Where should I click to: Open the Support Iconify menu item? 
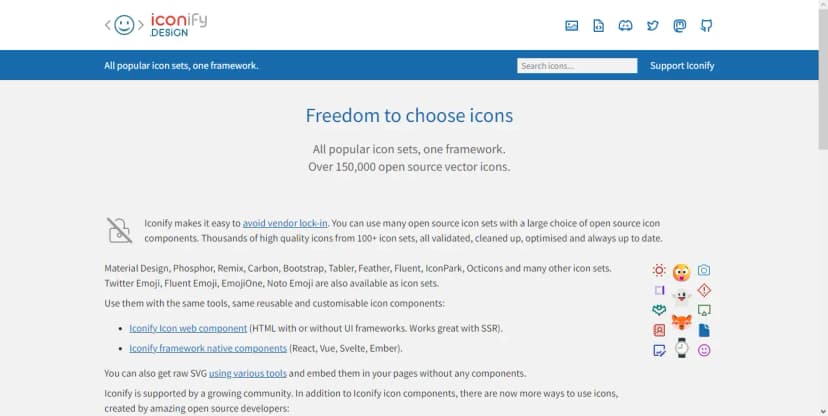[x=682, y=66]
